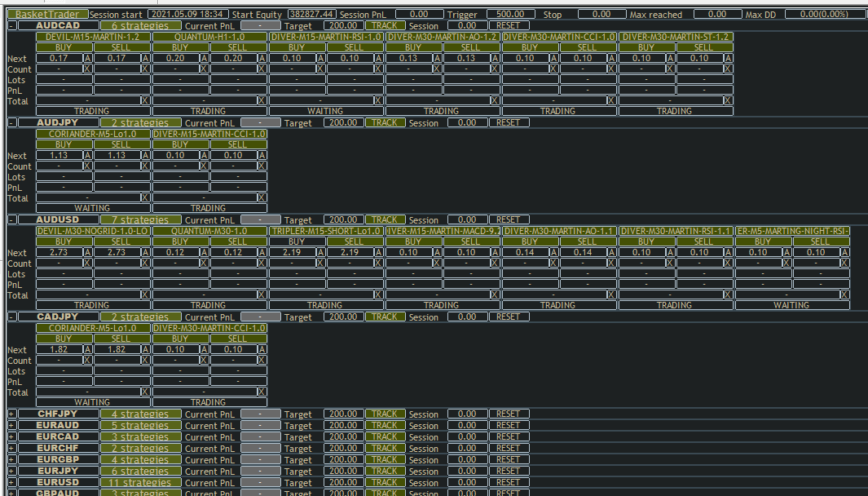
Task: Click X on TRIPLER-M15-SHORT-Lo1.0 SELL Count
Action: tap(378, 263)
